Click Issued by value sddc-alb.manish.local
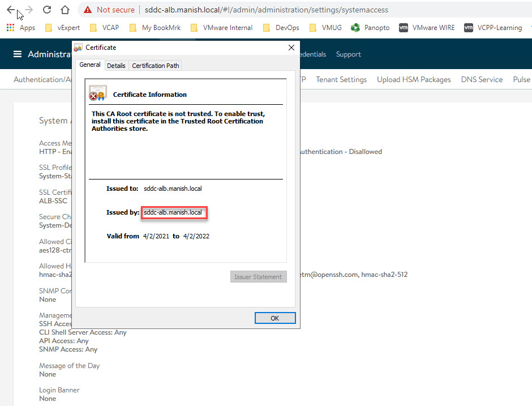The width and height of the screenshot is (532, 406). (173, 212)
